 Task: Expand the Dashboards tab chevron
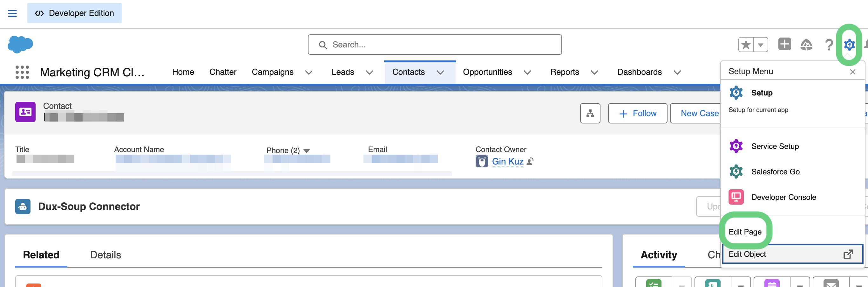pyautogui.click(x=677, y=72)
